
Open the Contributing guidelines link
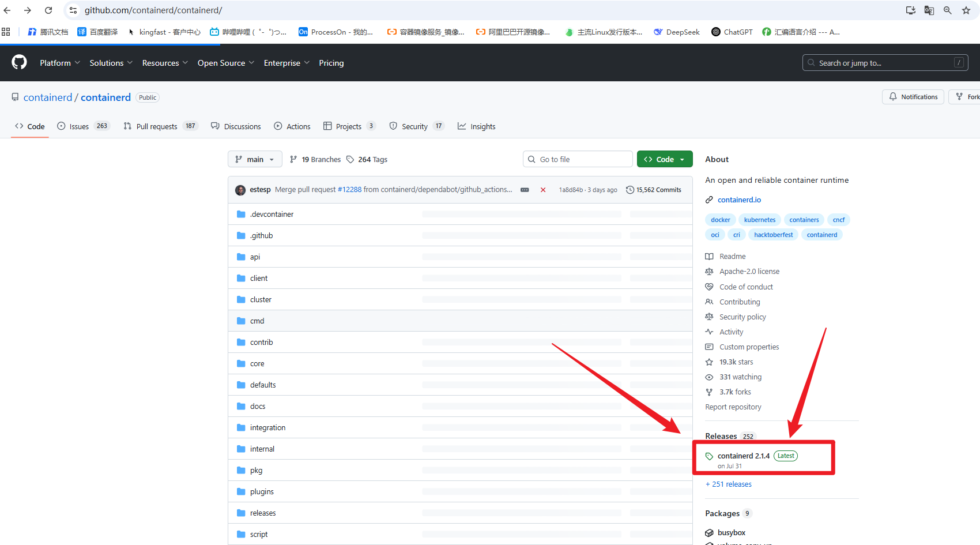(740, 302)
